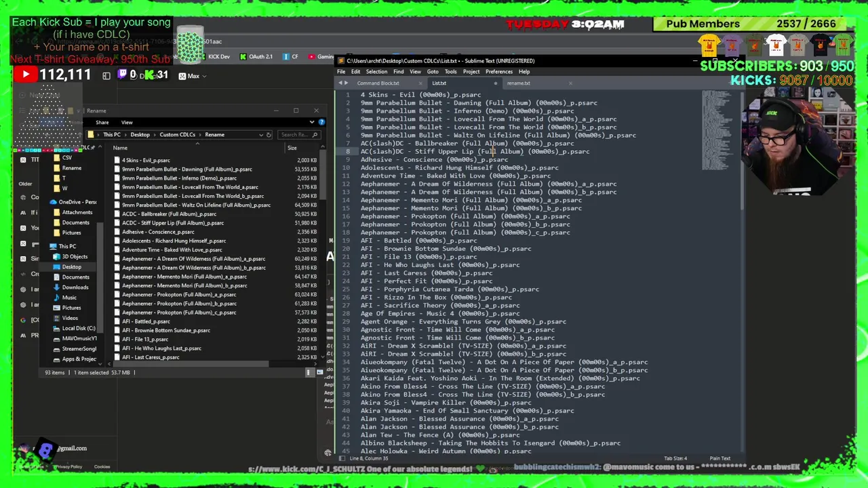Click chevron after This PC in breadcrumb
The width and height of the screenshot is (868, 488).
pos(126,134)
